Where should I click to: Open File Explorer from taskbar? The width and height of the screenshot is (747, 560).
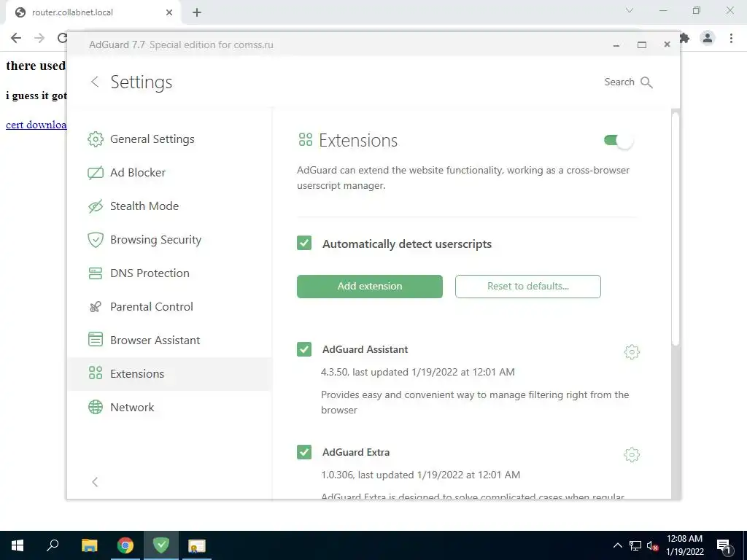point(89,545)
